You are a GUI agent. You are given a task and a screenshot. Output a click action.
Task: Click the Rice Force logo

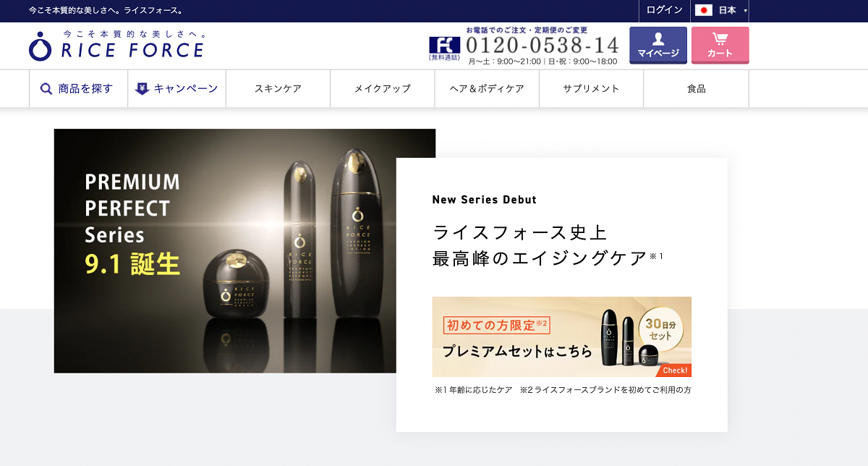(x=116, y=46)
